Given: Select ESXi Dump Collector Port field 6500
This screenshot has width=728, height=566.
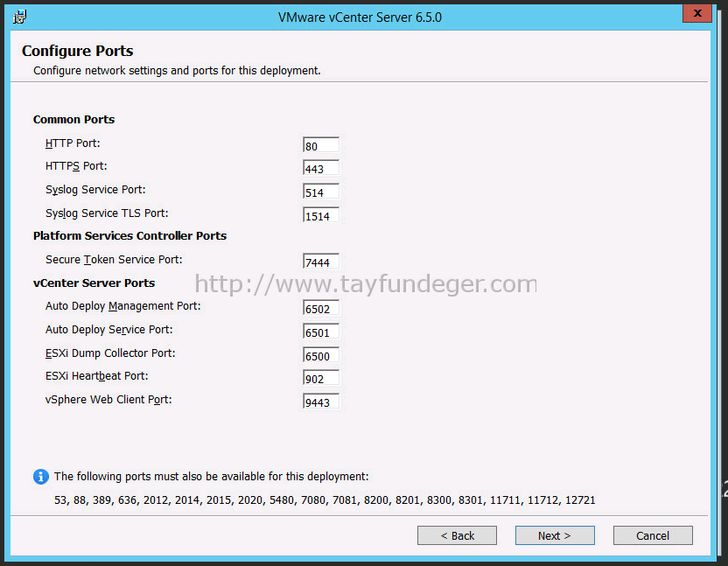Looking at the screenshot, I should (x=321, y=355).
